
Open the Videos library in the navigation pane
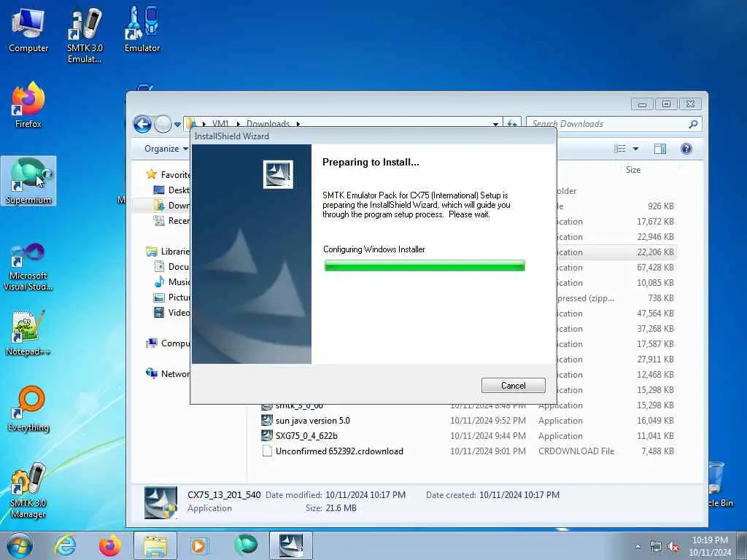[x=172, y=312]
